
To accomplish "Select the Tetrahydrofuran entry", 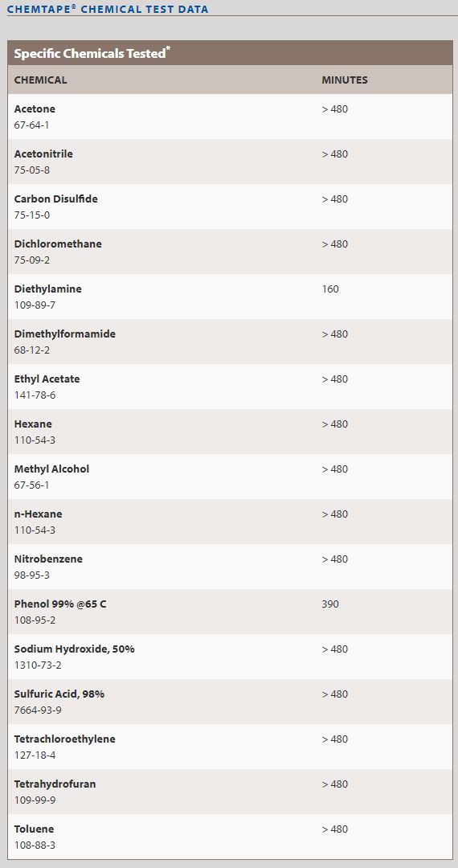I will (55, 784).
